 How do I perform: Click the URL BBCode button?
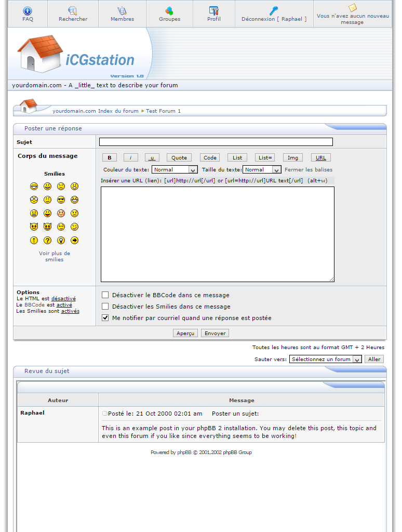point(321,158)
